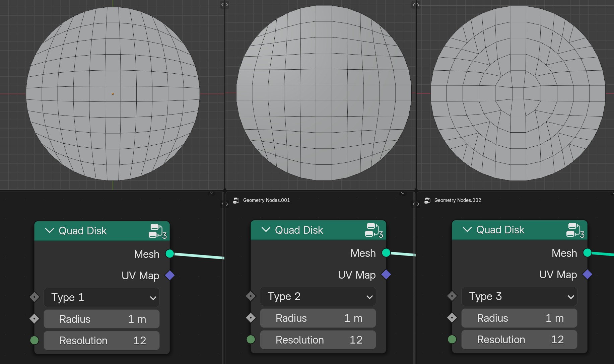The image size is (614, 364).
Task: Click the Radius field on Type 1 node
Action: point(101,319)
